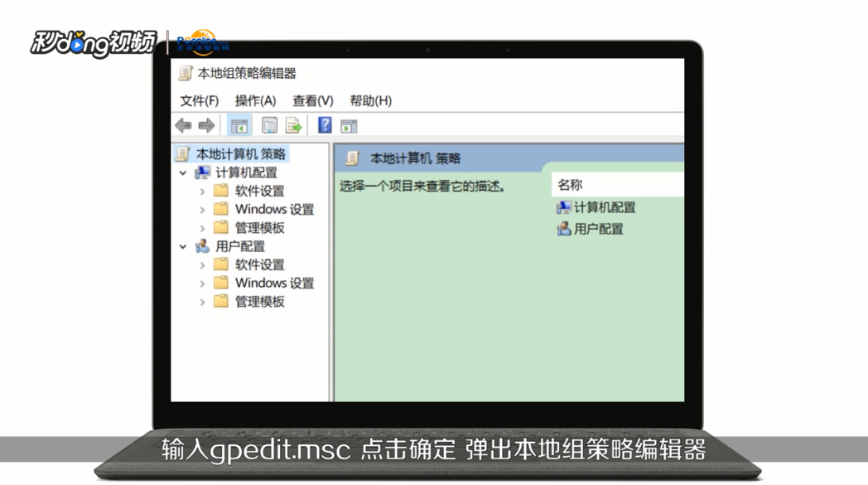Click folder icon of Windows 设置 under 用户配置
868x485 pixels.
click(221, 283)
